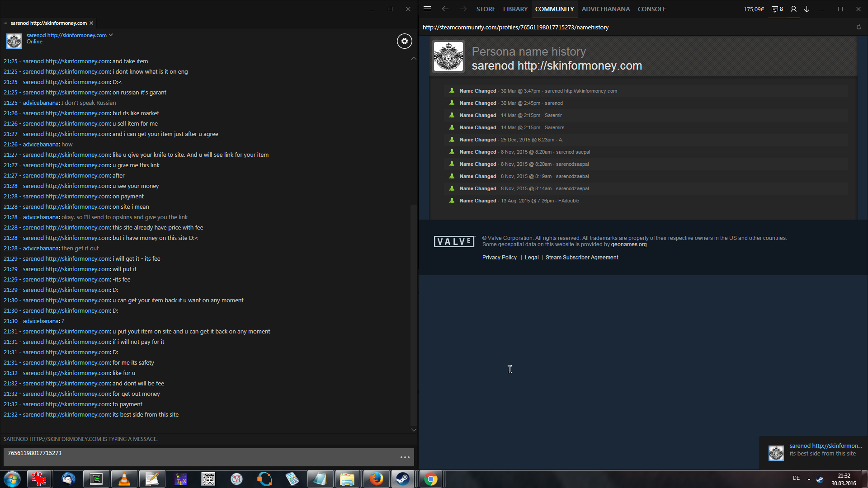The image size is (868, 488).
Task: Open the STORE menu
Action: point(486,9)
